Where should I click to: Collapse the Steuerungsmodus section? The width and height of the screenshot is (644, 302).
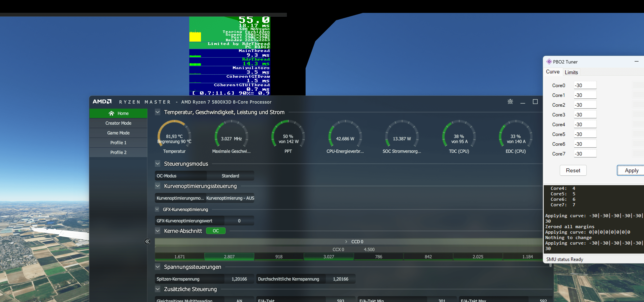click(x=158, y=164)
